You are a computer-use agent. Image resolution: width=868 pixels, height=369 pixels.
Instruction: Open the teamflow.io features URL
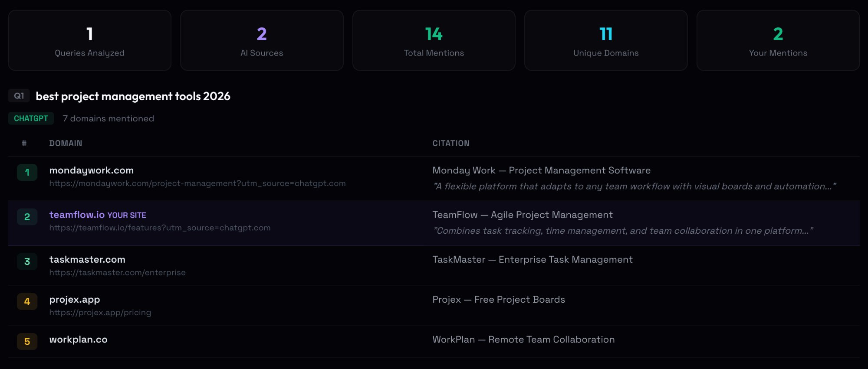point(160,228)
